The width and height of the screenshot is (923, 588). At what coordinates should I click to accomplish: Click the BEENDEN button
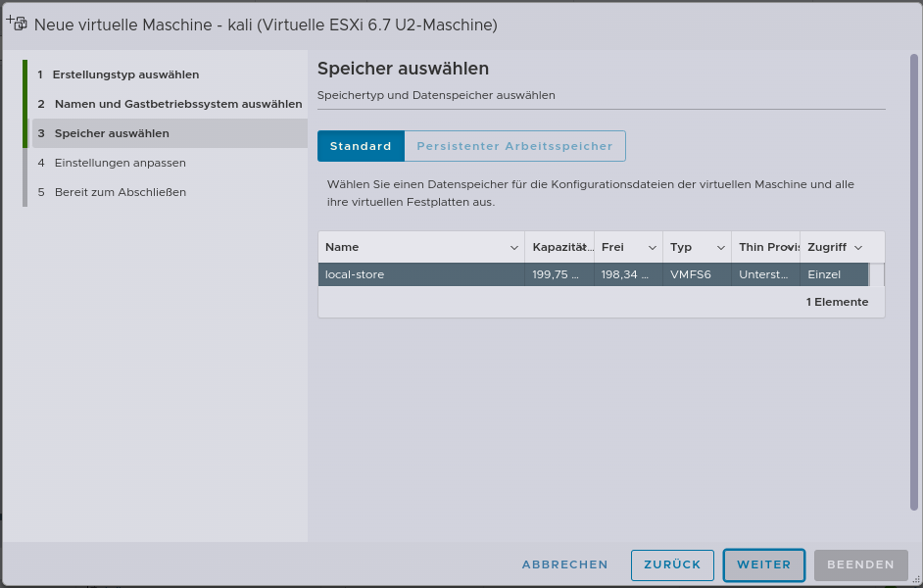point(860,564)
